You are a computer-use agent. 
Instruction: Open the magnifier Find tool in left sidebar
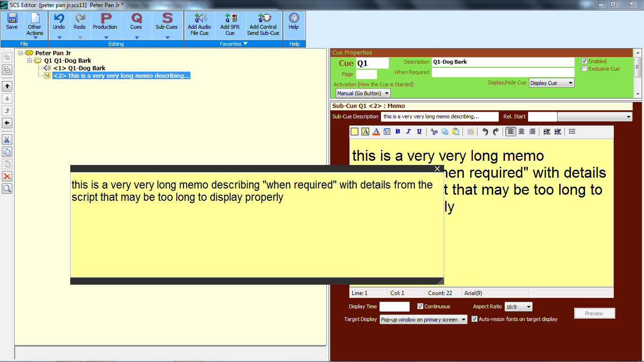point(7,189)
